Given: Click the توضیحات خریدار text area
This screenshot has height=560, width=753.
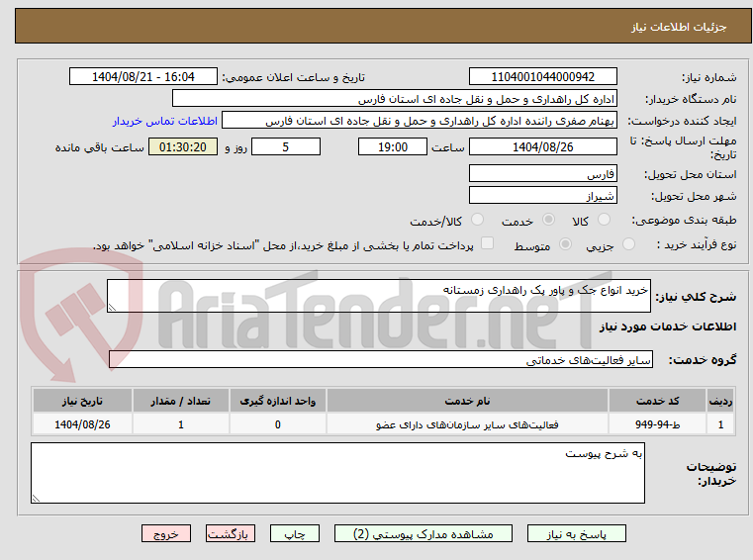Looking at the screenshot, I should click(x=337, y=473).
